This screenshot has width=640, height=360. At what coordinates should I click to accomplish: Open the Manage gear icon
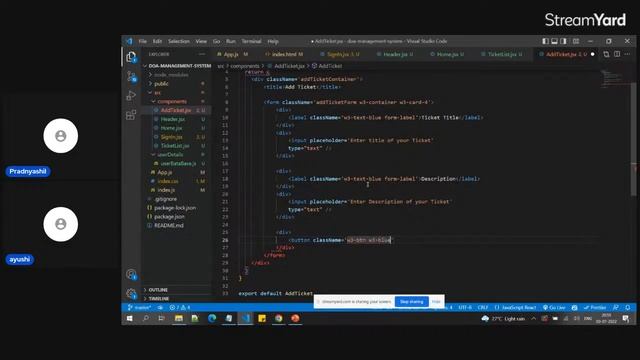point(131,293)
